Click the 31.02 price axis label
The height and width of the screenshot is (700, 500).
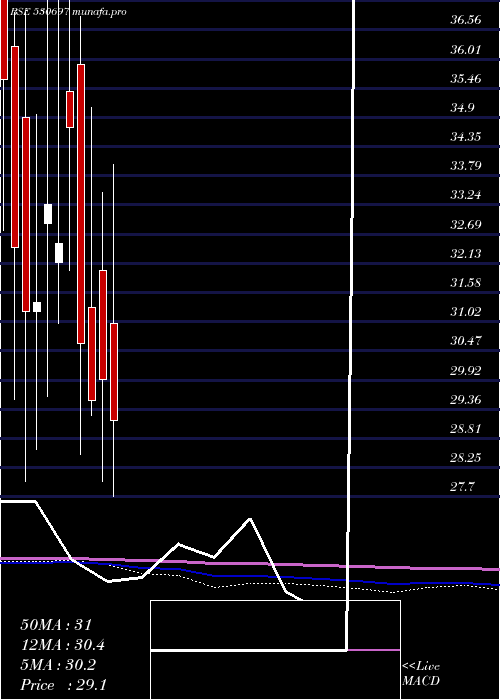465,312
